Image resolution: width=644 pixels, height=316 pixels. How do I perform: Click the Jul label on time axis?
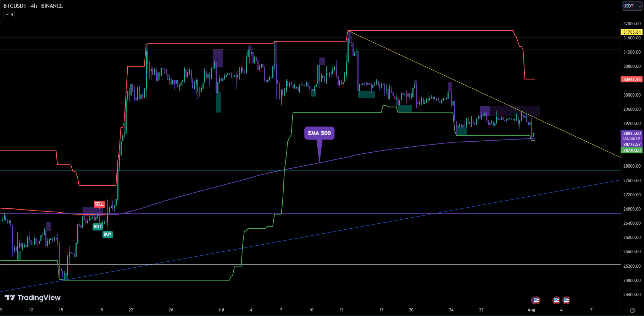pos(221,310)
